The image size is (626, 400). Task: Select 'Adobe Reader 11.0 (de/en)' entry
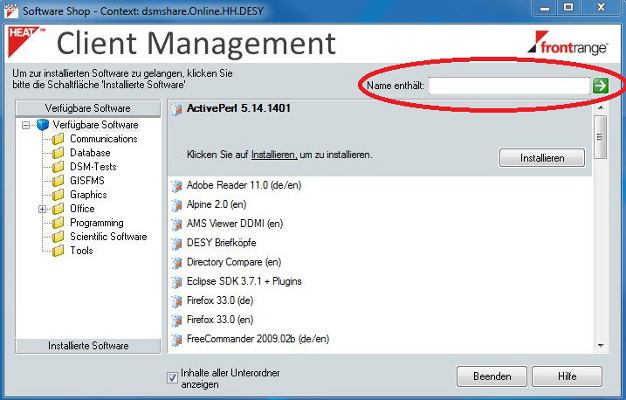244,186
